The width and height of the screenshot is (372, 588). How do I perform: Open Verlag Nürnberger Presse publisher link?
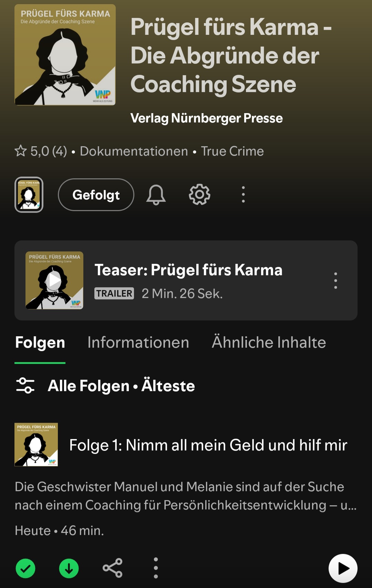[x=206, y=118]
